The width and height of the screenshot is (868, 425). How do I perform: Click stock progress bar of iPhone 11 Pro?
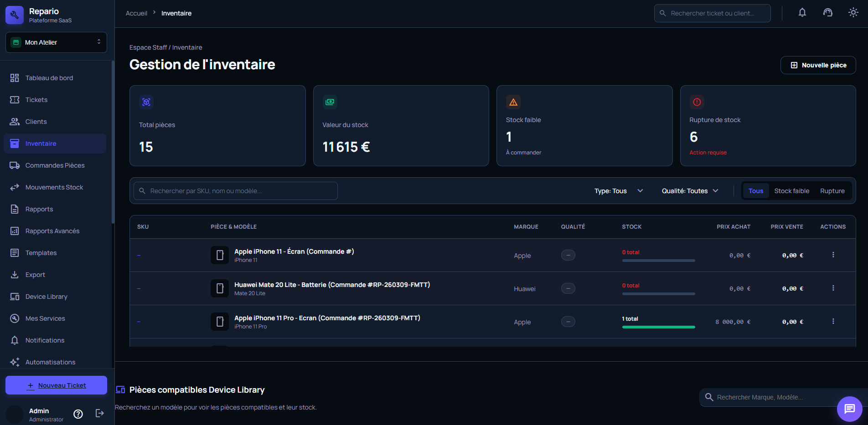click(x=658, y=327)
